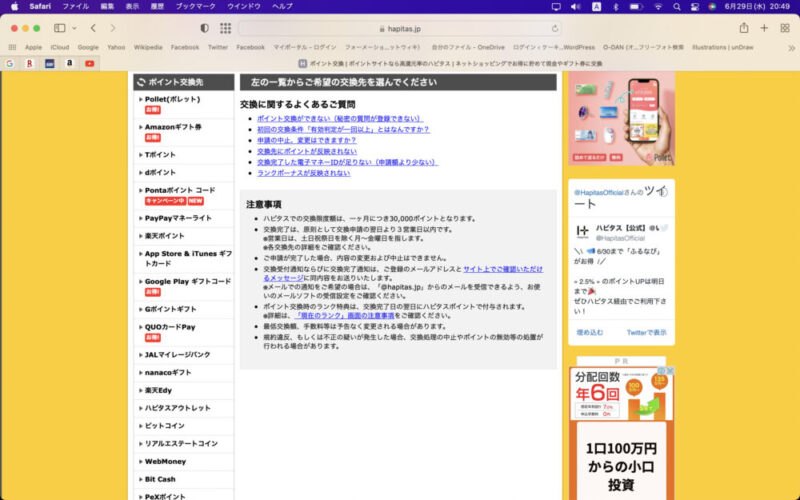Viewport: 800px width, 500px height.
Task: Open the blue pinned tab beside Rakuten
Action: 49,63
